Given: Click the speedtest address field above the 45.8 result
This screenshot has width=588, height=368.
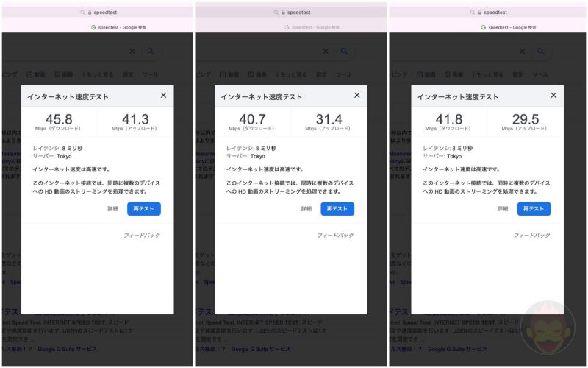Looking at the screenshot, I should pyautogui.click(x=98, y=12).
